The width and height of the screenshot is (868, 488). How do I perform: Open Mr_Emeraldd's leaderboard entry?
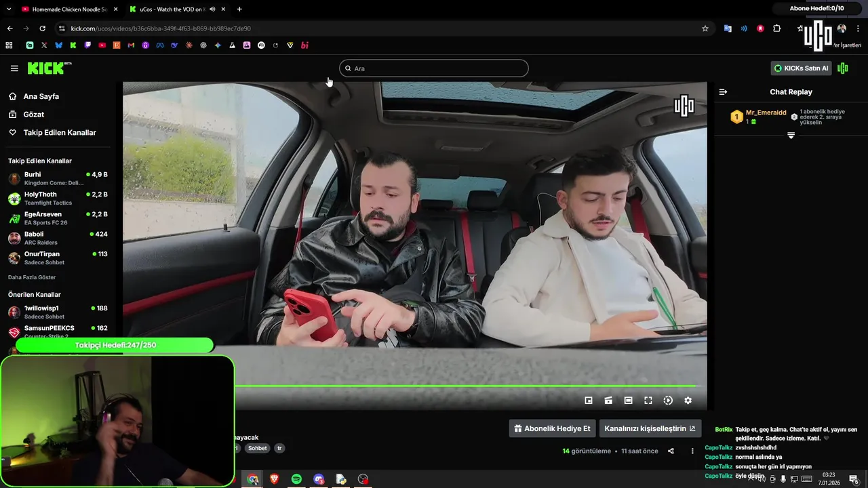(x=759, y=117)
